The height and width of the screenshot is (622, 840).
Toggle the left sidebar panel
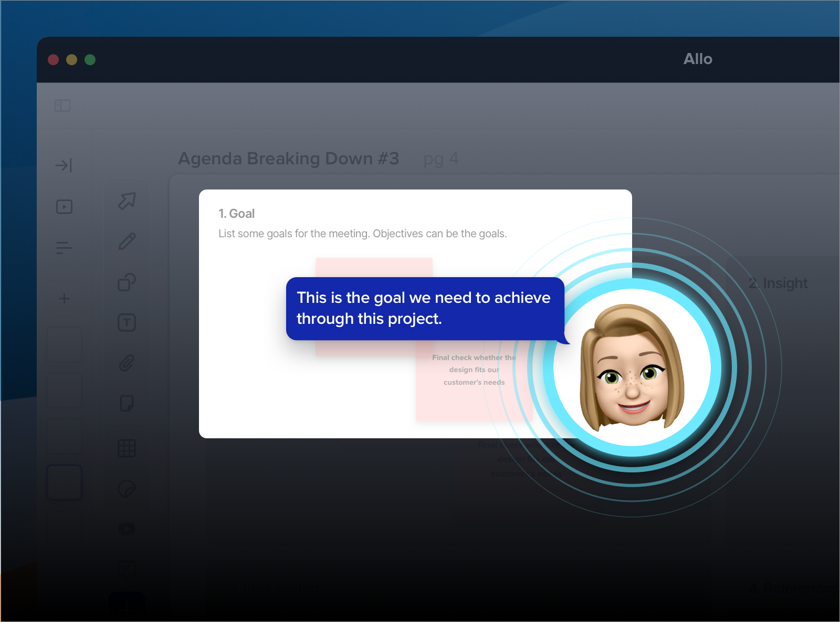(x=62, y=106)
